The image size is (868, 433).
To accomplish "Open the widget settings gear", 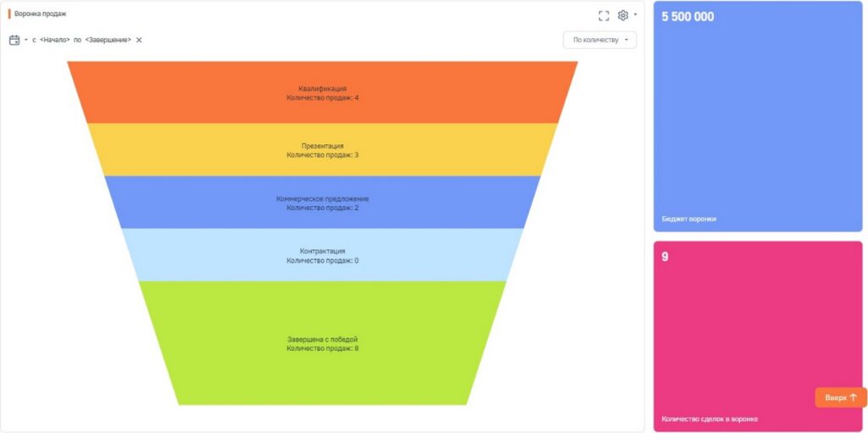I will click(623, 15).
